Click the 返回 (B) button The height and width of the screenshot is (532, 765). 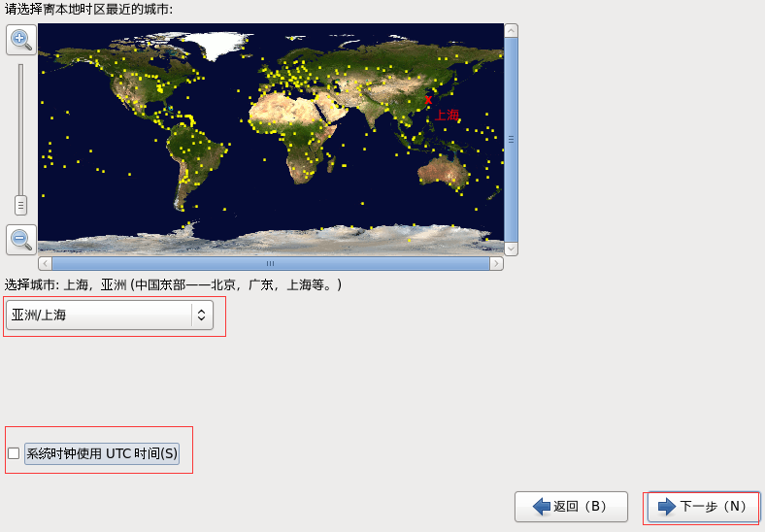(571, 507)
